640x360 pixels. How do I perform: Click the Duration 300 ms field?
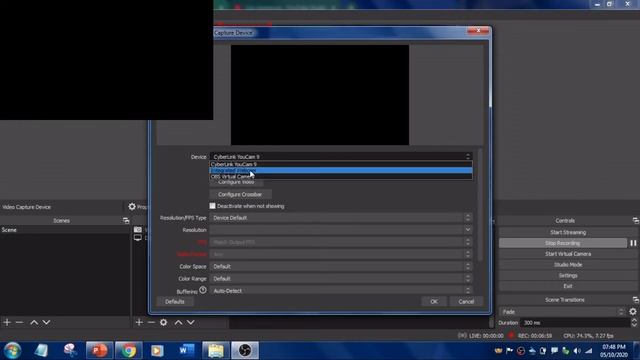point(575,323)
